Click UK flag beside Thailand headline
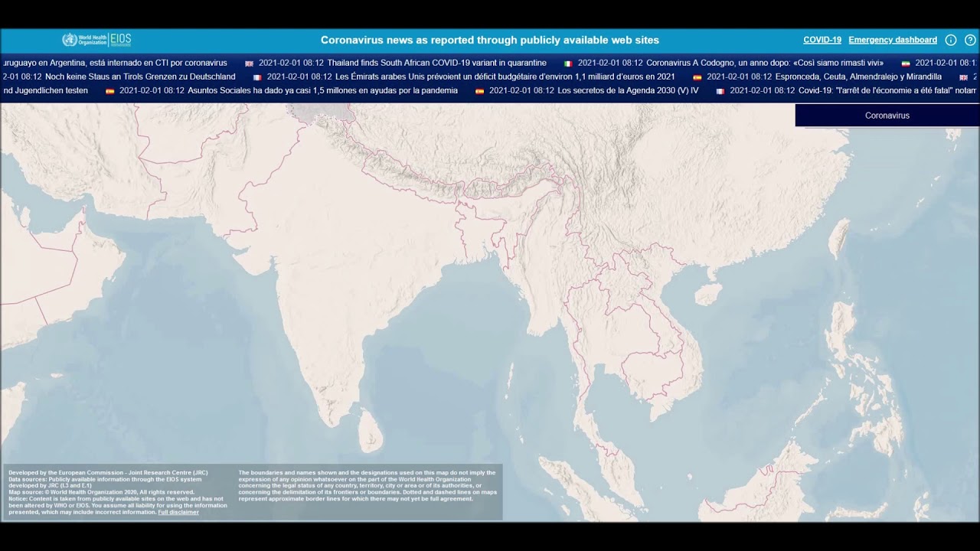Viewport: 980px width, 551px height. pos(249,64)
